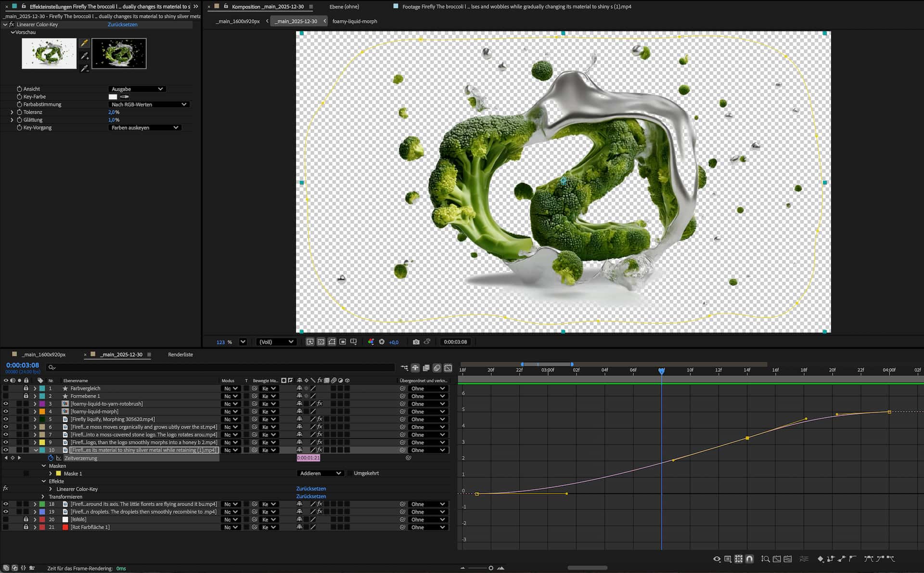
Task: Toggle transparency grid button in viewer
Action: [321, 342]
